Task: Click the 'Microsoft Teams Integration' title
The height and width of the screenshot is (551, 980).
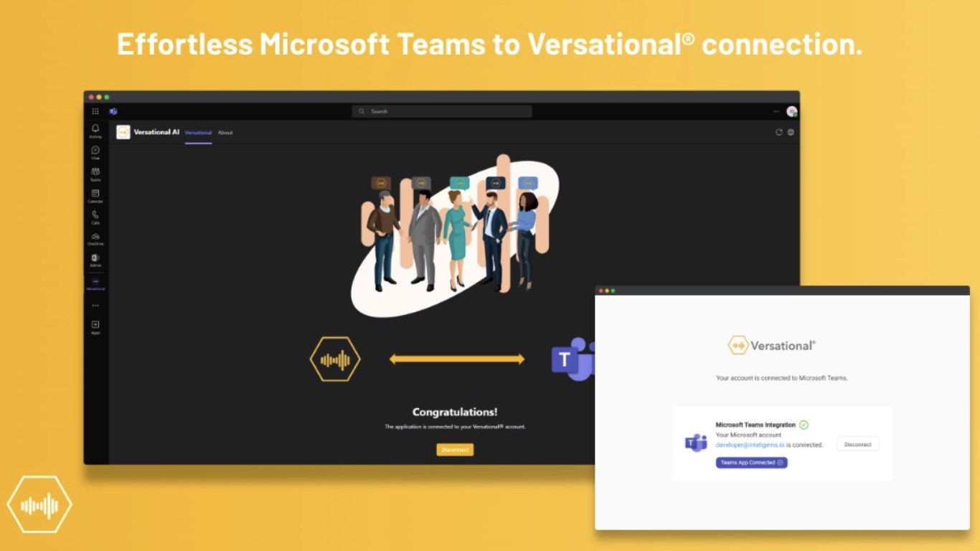Action: tap(755, 425)
